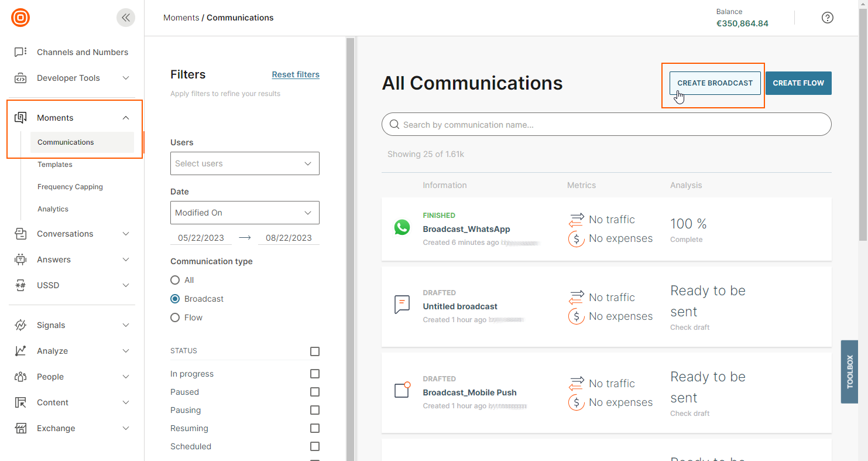
Task: Open the help question mark icon
Action: coord(827,18)
